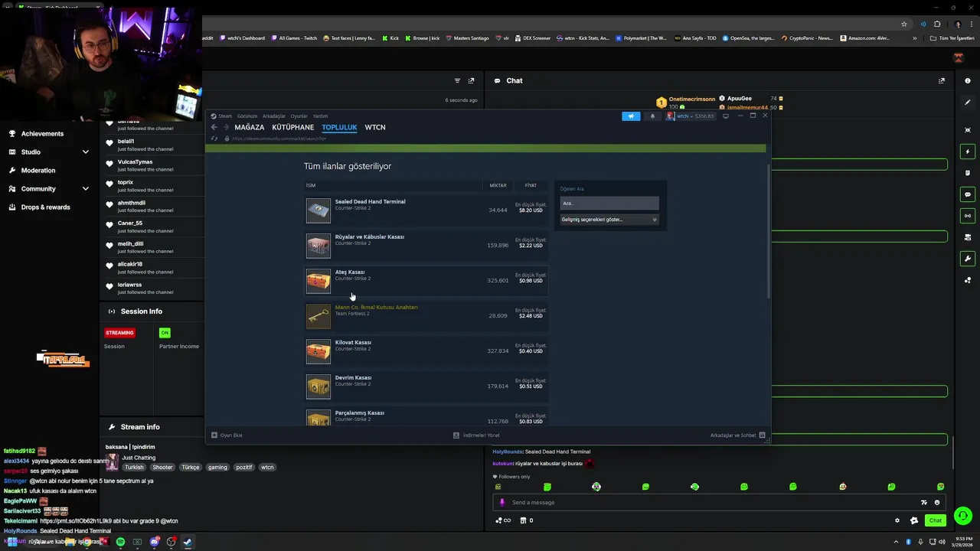
Task: Open activity feed filter icon
Action: (457, 80)
